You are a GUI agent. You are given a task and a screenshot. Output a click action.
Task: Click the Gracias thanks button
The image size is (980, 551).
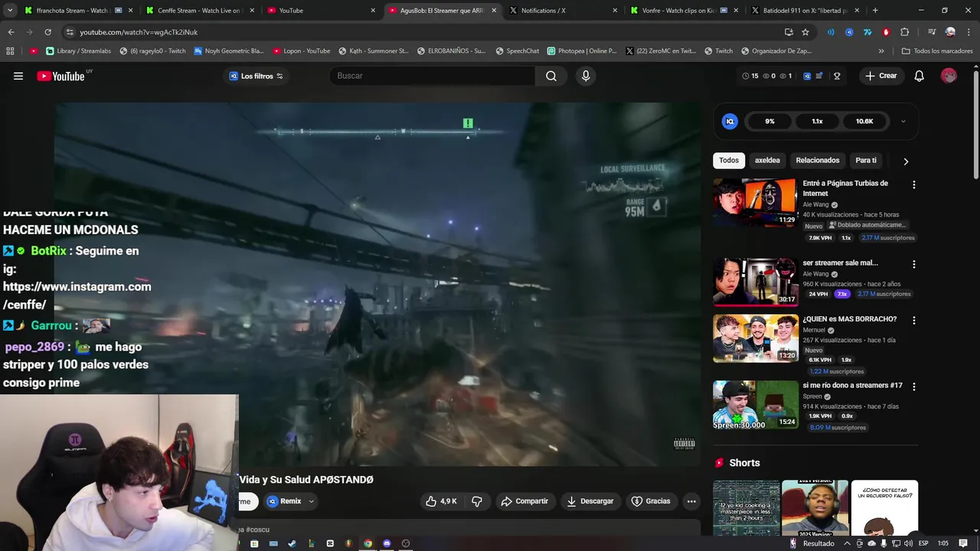(651, 501)
